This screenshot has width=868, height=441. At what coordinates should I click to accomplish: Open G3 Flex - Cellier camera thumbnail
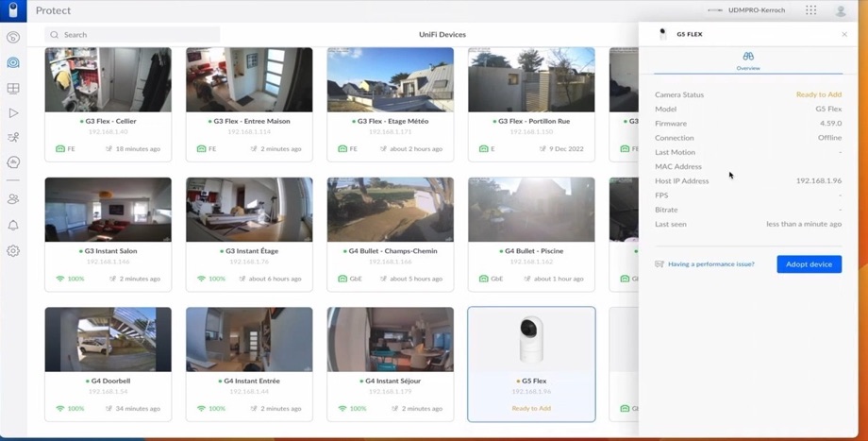[108, 79]
